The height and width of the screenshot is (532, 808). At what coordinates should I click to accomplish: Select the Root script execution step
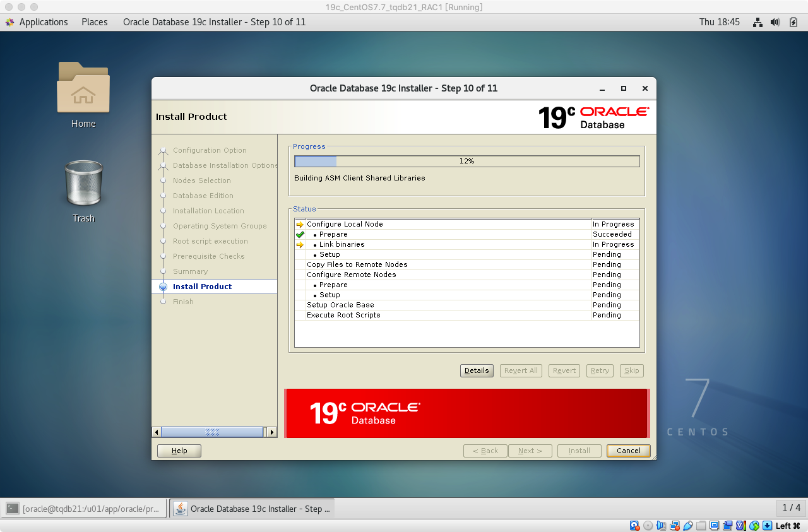pos(210,241)
